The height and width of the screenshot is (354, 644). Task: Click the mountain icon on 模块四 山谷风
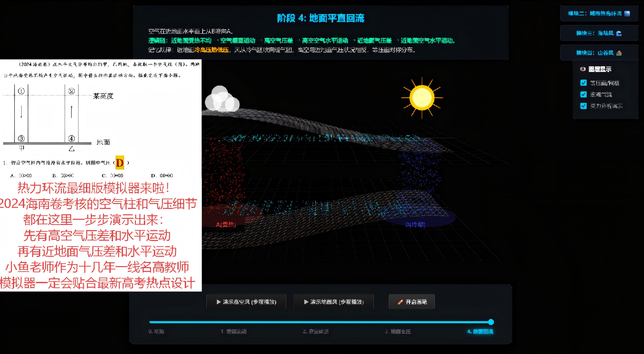click(619, 53)
